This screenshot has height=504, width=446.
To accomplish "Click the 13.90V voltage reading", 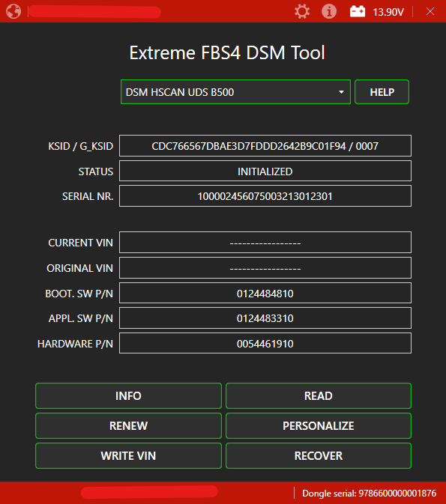I will point(388,12).
